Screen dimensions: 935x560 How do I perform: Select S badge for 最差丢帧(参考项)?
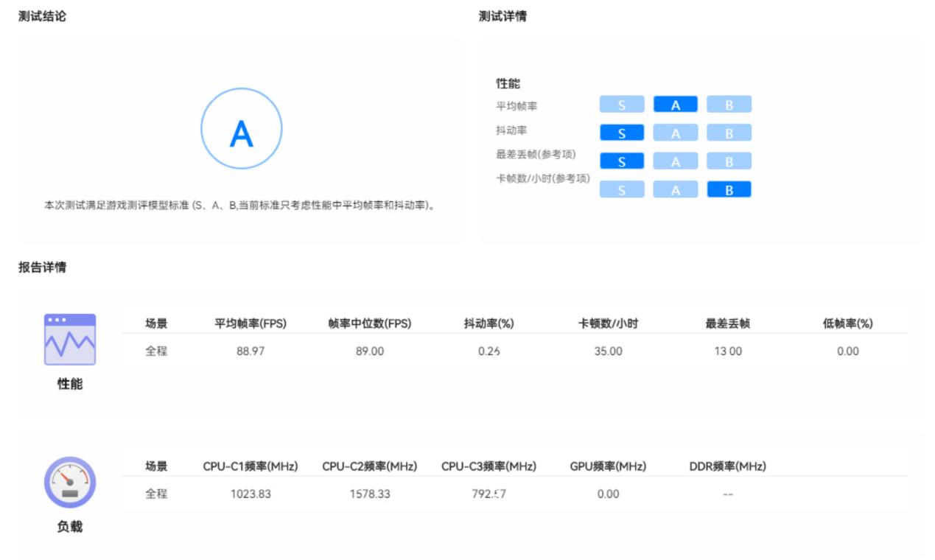tap(622, 161)
